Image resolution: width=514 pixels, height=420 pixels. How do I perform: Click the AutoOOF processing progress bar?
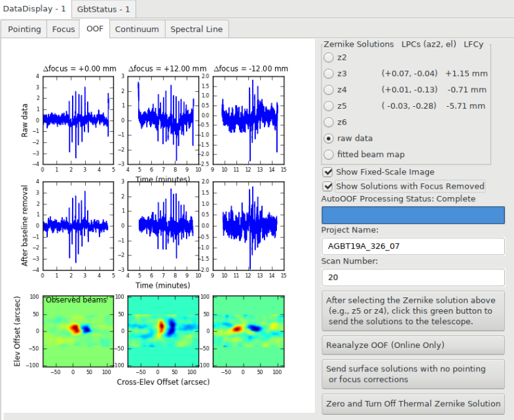tap(413, 216)
